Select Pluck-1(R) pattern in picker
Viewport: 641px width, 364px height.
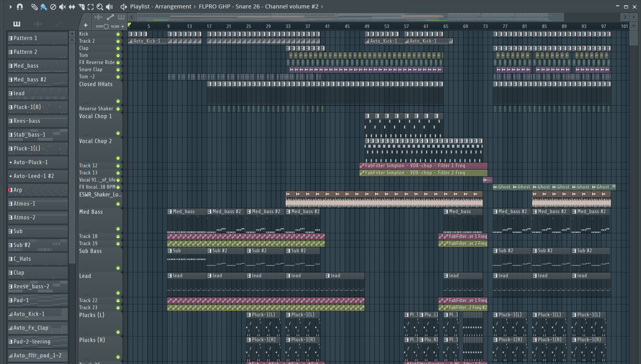[x=38, y=107]
